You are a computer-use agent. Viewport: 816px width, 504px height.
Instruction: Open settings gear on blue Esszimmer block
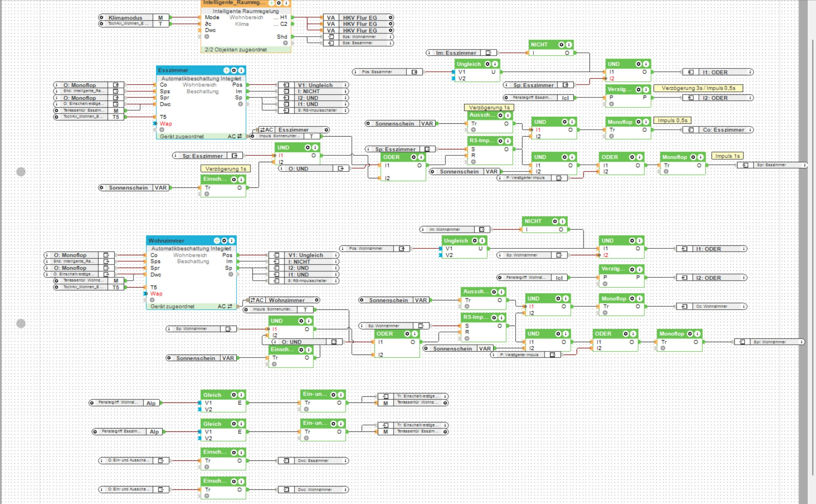pos(234,70)
